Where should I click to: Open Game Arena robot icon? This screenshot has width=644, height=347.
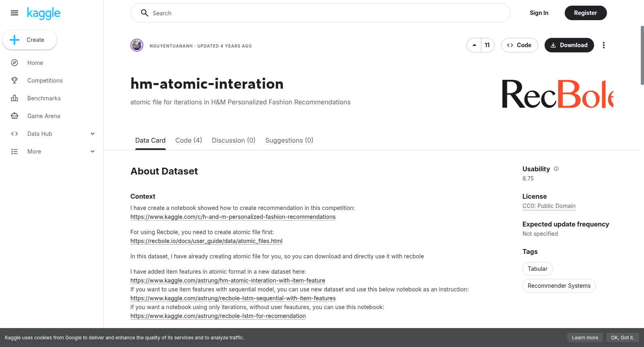pyautogui.click(x=14, y=116)
